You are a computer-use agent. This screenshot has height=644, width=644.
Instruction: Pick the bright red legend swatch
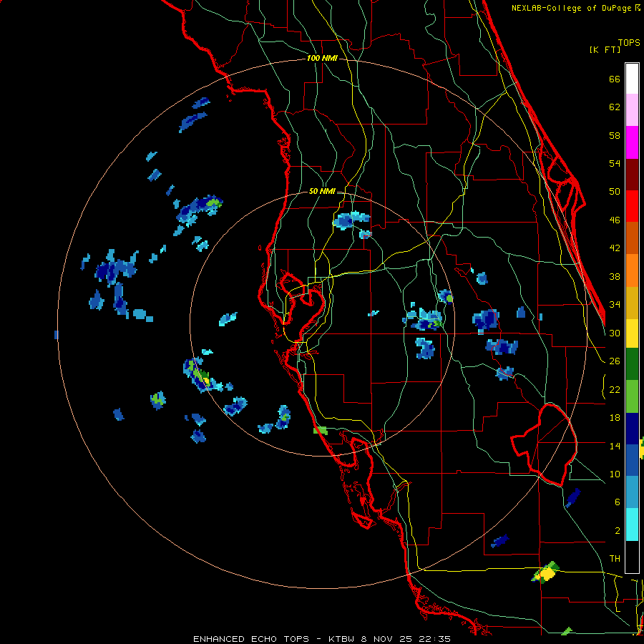point(632,206)
